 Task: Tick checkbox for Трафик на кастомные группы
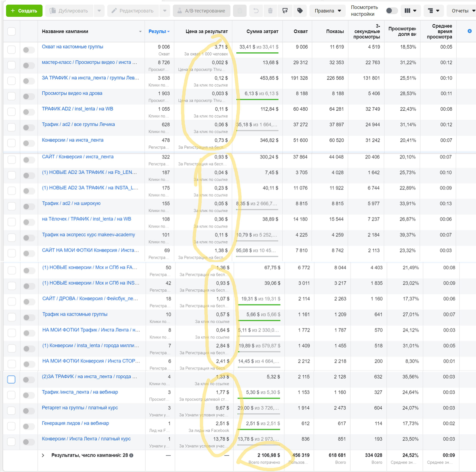pos(12,317)
